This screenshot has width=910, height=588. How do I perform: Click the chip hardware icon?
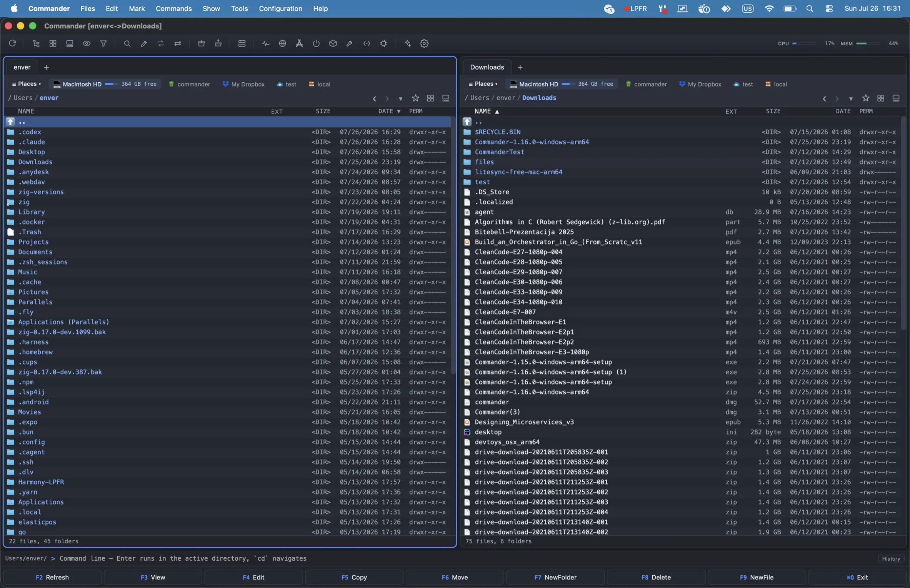click(x=384, y=43)
